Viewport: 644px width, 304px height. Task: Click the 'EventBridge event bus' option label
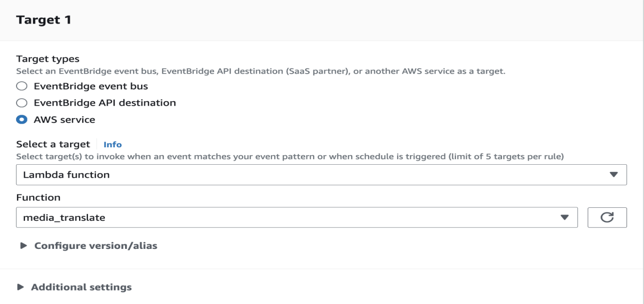[91, 86]
